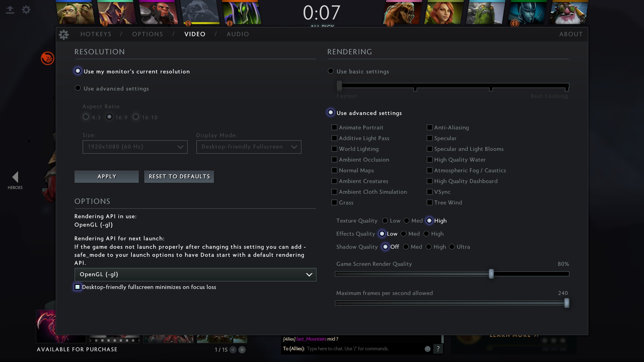Click the Heroes back arrow

click(x=15, y=177)
